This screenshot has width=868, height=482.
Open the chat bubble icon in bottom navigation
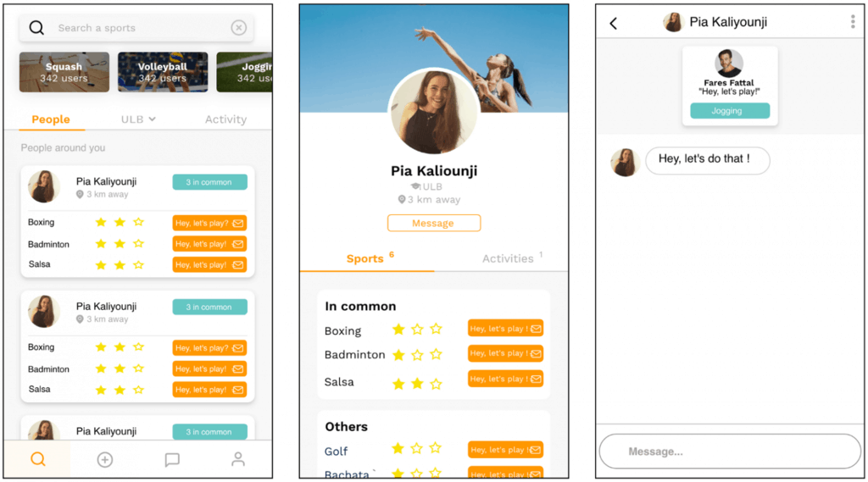pyautogui.click(x=172, y=459)
